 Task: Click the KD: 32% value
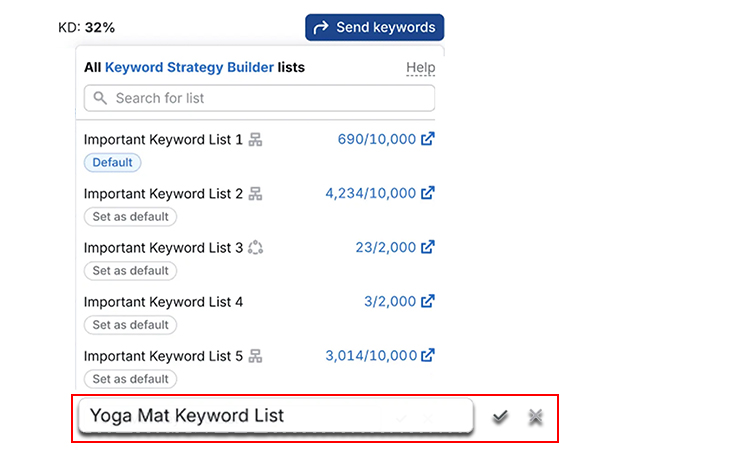[x=87, y=28]
